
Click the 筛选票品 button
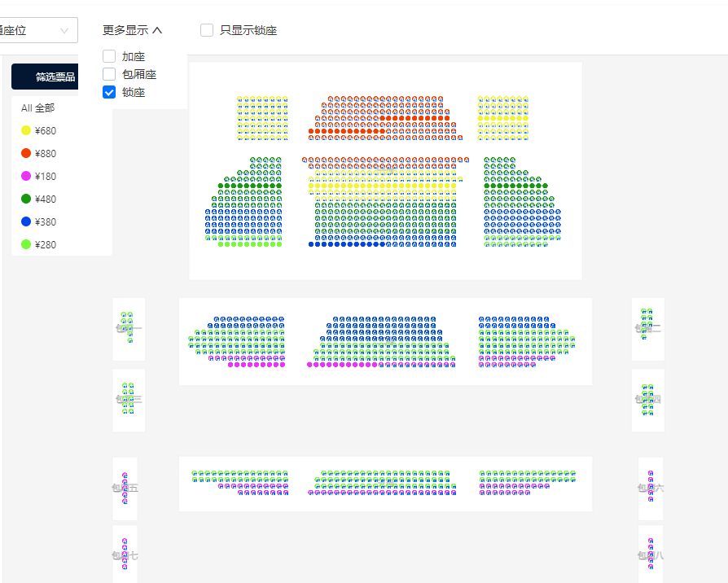[x=45, y=77]
